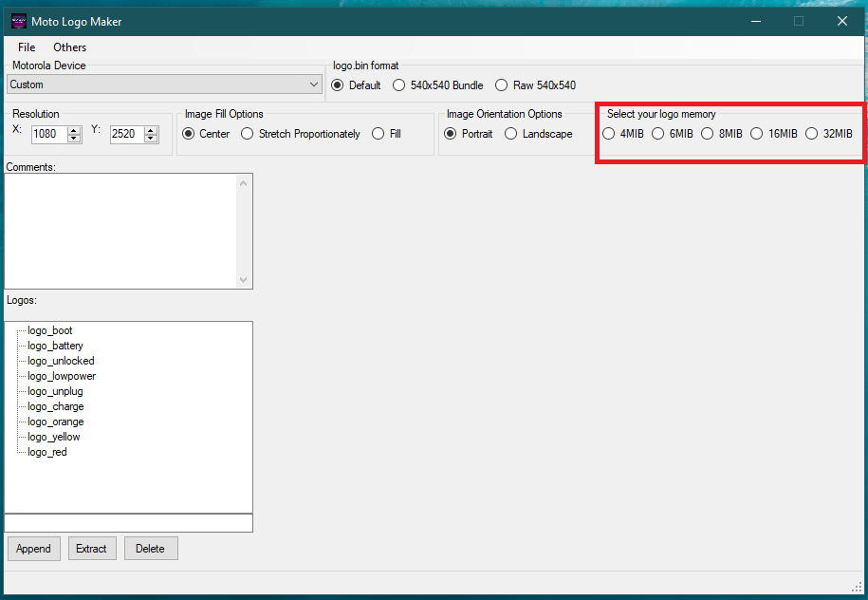
Task: Choose Stretch Proportionately fill option
Action: click(x=249, y=134)
